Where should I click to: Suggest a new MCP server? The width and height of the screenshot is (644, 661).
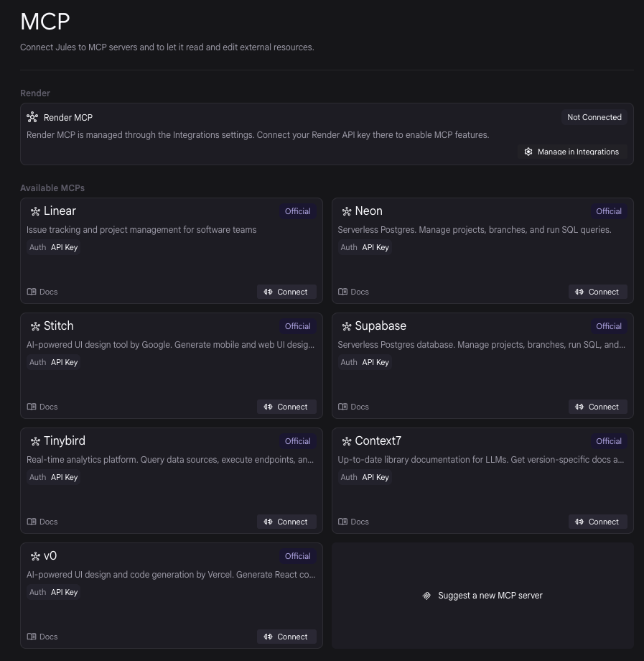[482, 596]
